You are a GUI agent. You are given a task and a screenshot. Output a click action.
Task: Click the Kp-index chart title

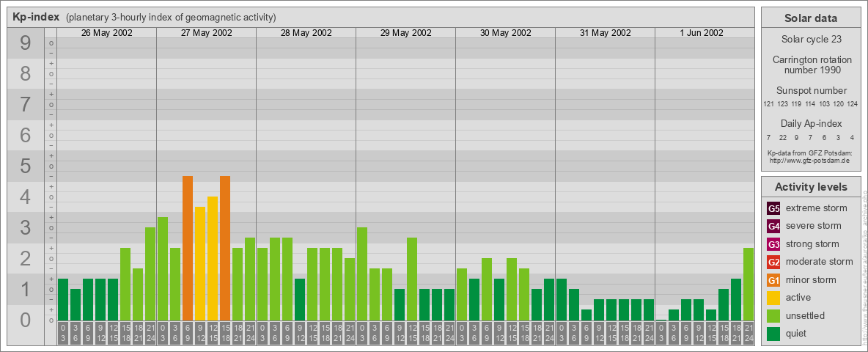click(36, 17)
